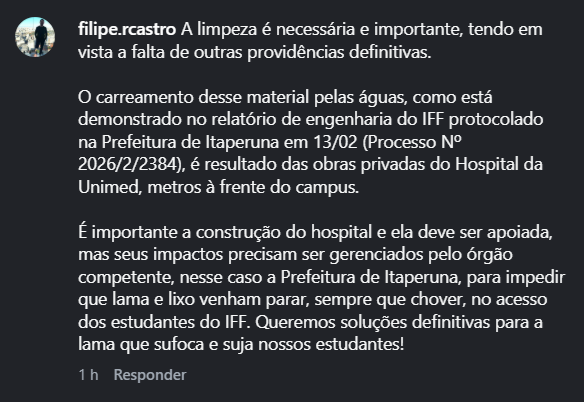Open the filipe.rcastro username link
584x402 pixels.
[x=127, y=29]
